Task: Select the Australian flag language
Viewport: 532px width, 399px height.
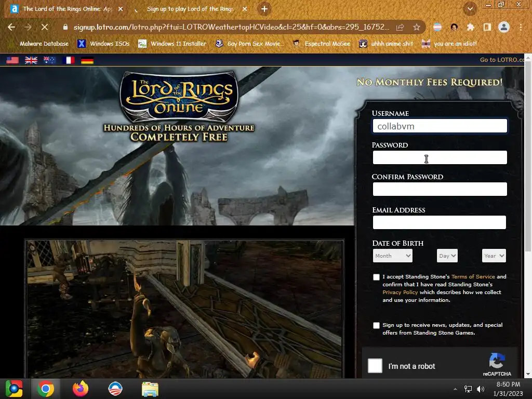Action: click(x=49, y=60)
